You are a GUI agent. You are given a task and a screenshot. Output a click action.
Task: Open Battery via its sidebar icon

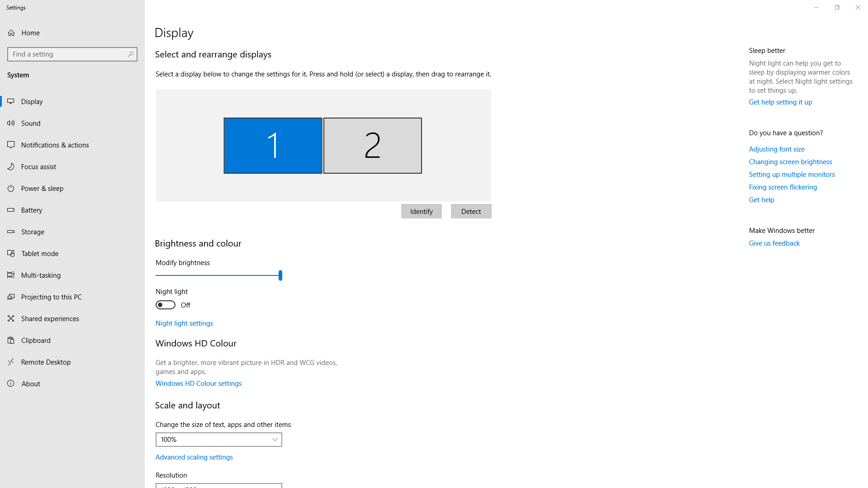pos(11,210)
